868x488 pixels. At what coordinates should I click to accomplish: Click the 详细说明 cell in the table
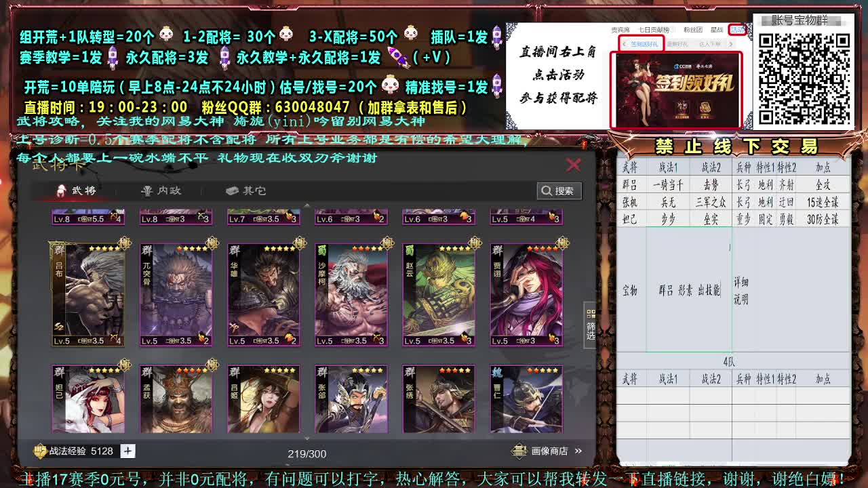click(741, 290)
